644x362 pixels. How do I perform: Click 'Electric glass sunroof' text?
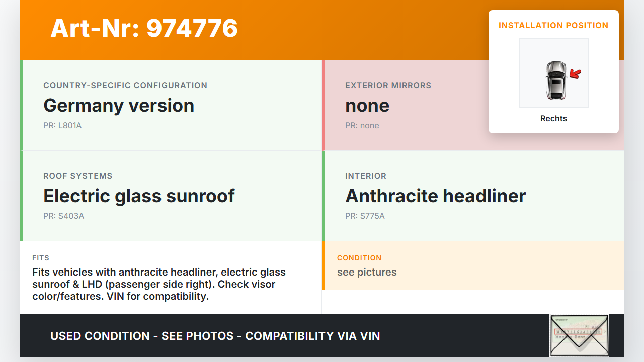[139, 196]
